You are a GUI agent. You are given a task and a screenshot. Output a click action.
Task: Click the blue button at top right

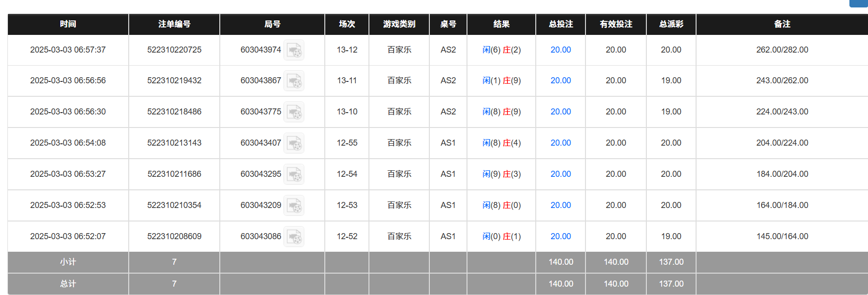coord(860,4)
